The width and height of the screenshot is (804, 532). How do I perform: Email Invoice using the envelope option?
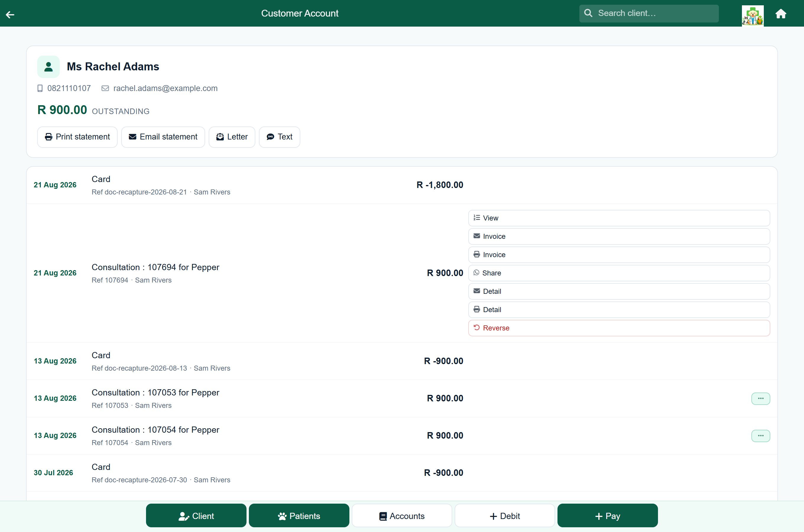[619, 236]
